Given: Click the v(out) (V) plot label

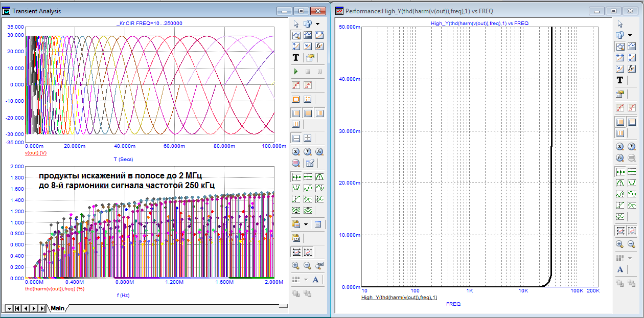Looking at the screenshot, I should click(36, 153).
